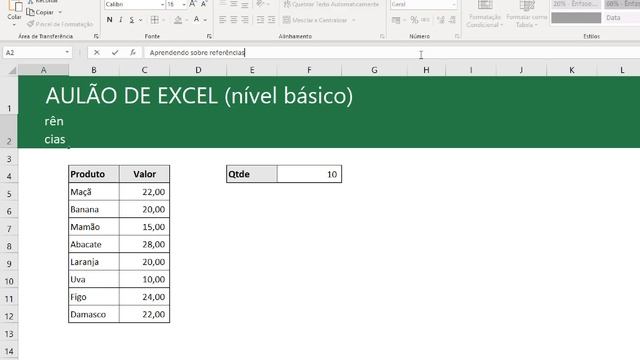Screen dimensions: 640x360
Task: Decrease indent in Alinhamento group
Action: click(260, 20)
